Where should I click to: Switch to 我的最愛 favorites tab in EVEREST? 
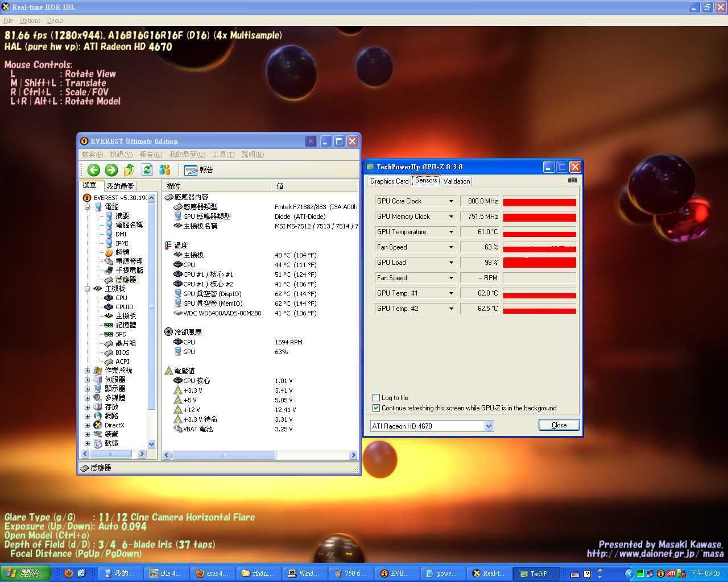tap(120, 186)
